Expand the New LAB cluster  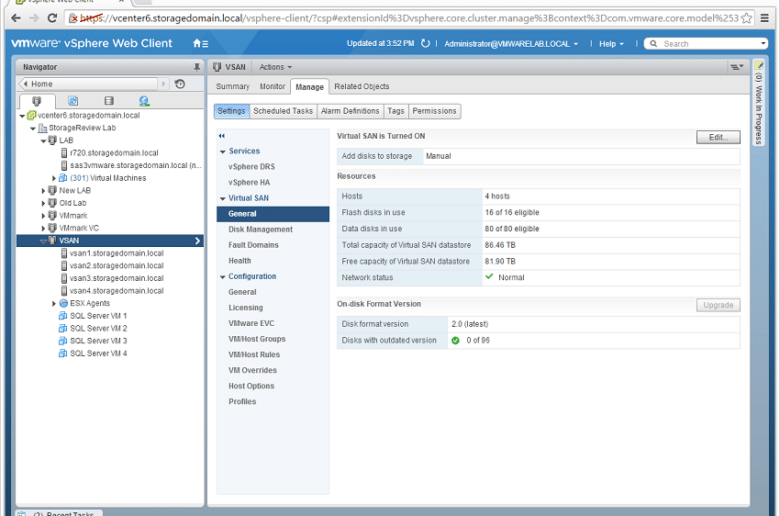coord(43,191)
